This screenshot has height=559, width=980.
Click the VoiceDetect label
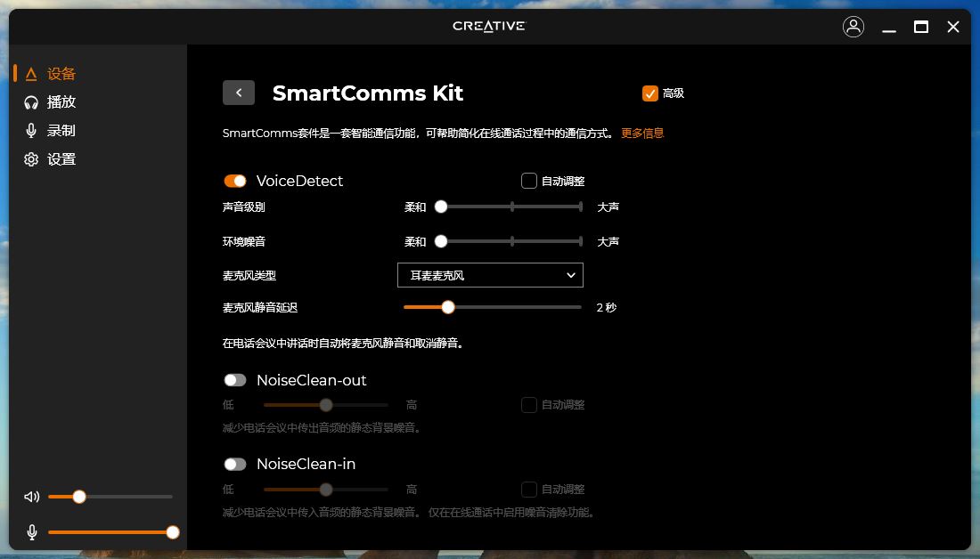pos(299,181)
